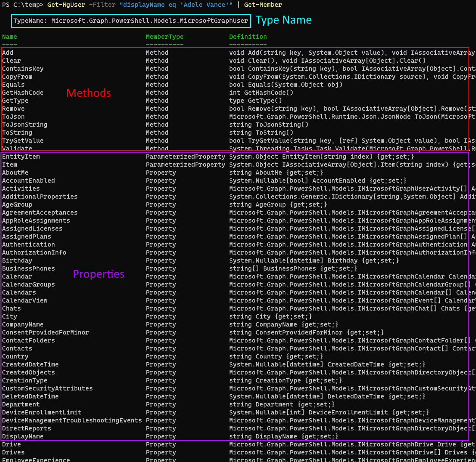This screenshot has height=462, width=476.
Task: Click Country in the Name column
Action: [15, 357]
